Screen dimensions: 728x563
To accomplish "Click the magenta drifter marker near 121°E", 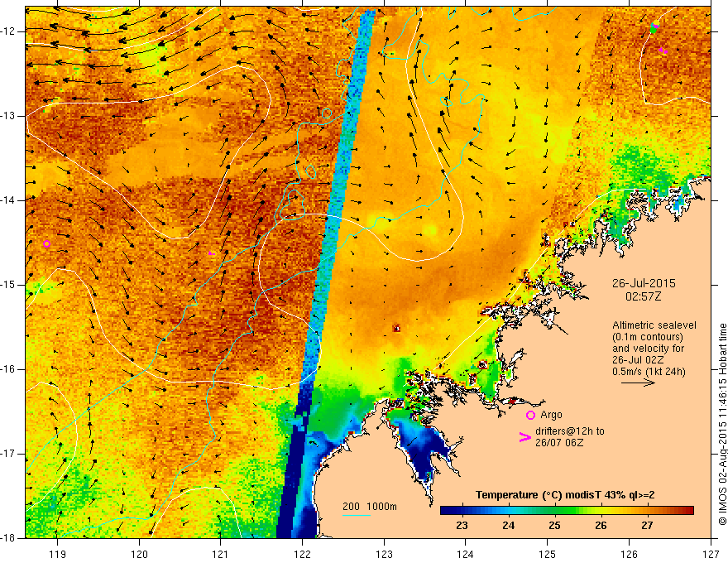I will [x=211, y=253].
